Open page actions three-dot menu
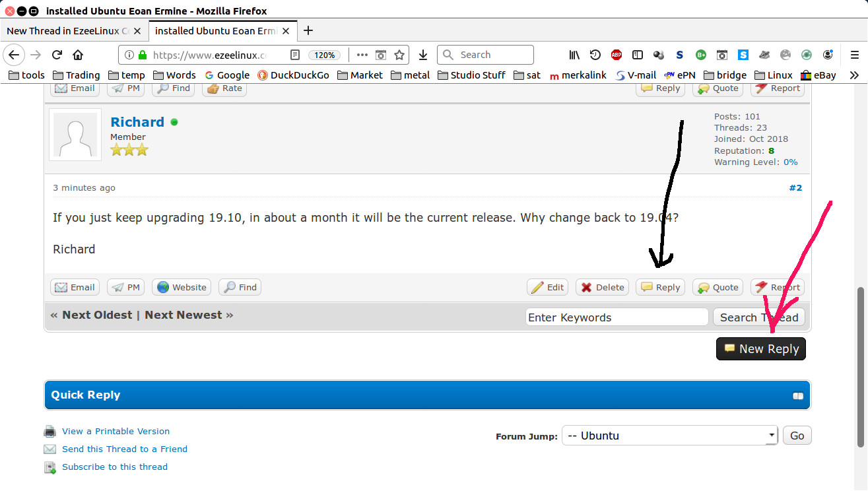 pos(362,55)
